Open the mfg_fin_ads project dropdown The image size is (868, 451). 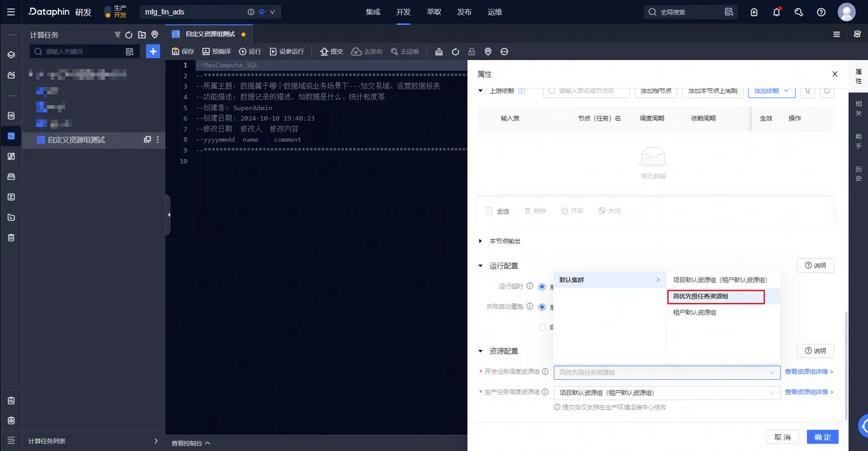[210, 12]
